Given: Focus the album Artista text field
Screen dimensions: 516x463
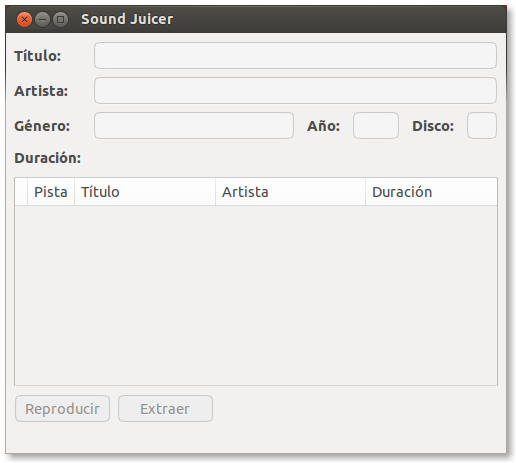Looking at the screenshot, I should tap(295, 90).
